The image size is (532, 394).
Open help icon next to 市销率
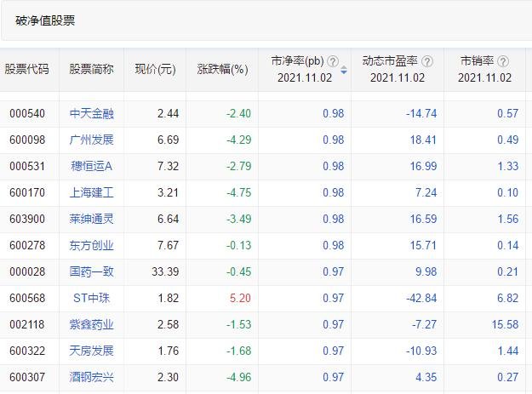(503, 62)
